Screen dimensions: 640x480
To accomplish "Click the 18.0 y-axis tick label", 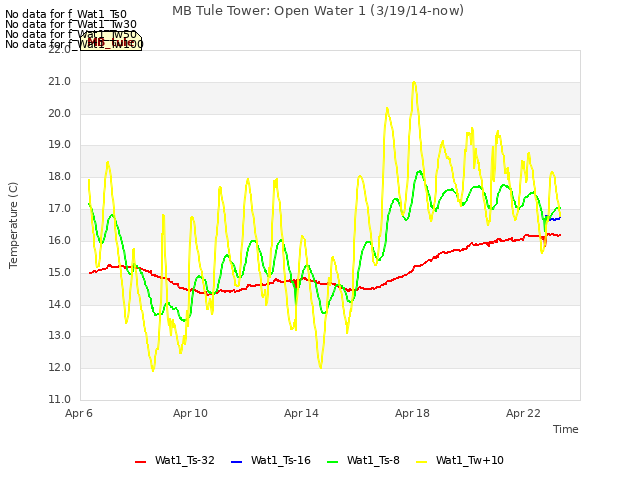I will [60, 177].
